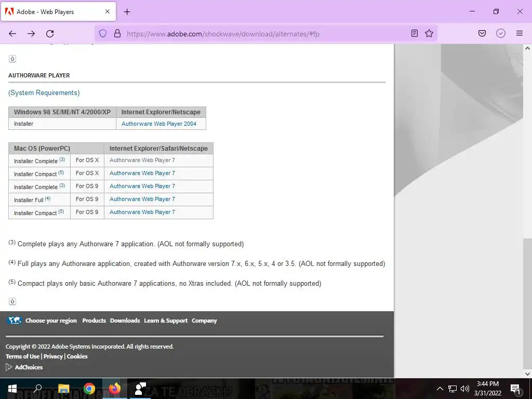Image resolution: width=532 pixels, height=399 pixels.
Task: Open the tracking protection shield icon
Action: [x=103, y=34]
